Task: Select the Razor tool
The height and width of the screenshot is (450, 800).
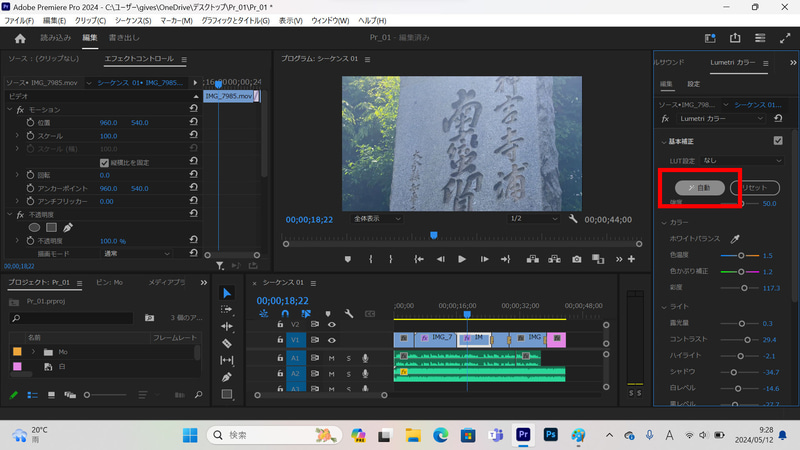Action: [227, 343]
